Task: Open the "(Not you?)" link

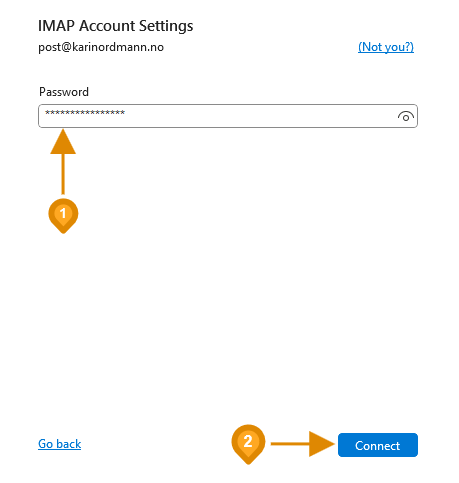Action: tap(386, 47)
